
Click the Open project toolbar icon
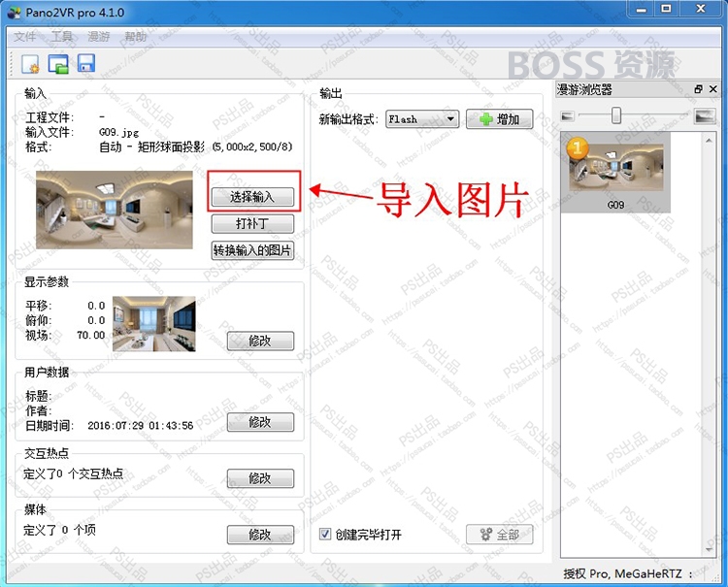click(x=58, y=64)
